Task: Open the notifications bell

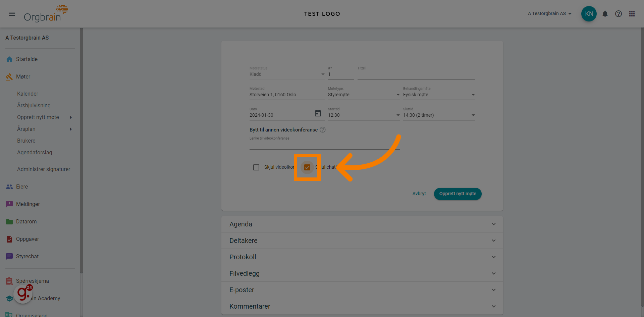Action: pyautogui.click(x=605, y=14)
